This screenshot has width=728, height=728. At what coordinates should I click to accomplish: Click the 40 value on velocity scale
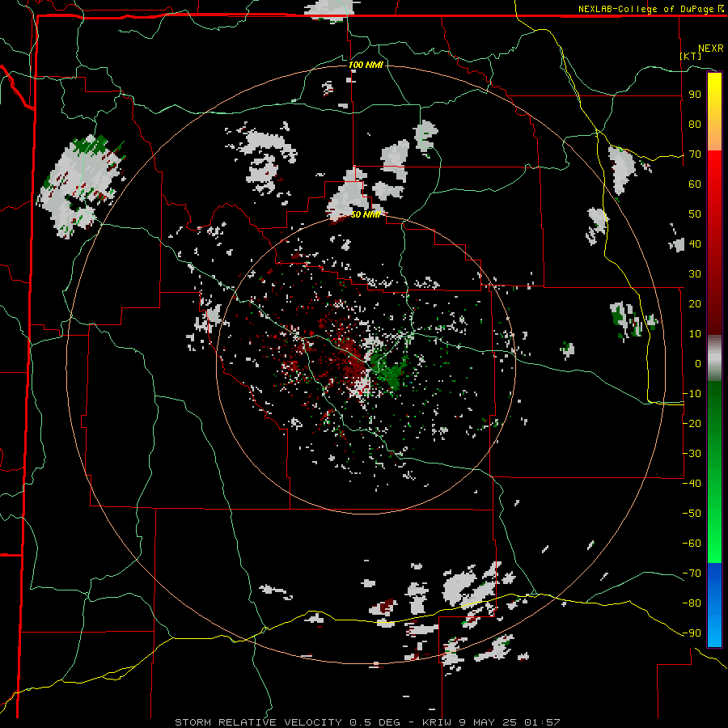click(x=695, y=243)
